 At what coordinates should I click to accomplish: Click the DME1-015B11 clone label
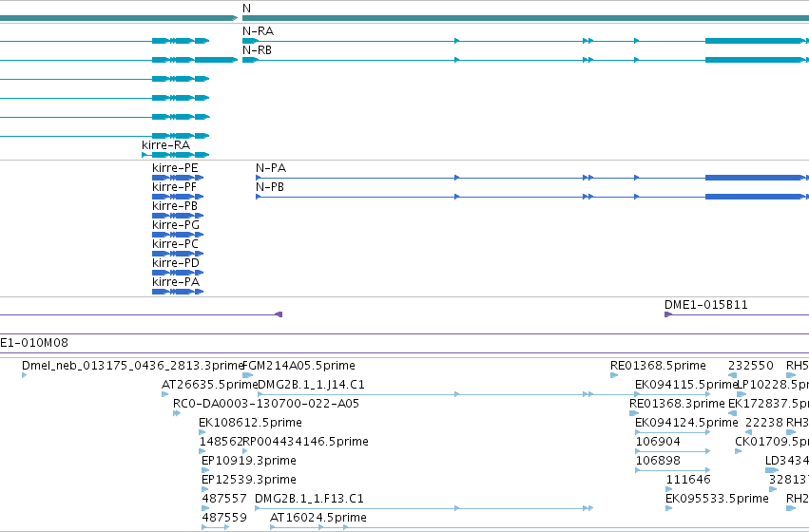pos(706,305)
